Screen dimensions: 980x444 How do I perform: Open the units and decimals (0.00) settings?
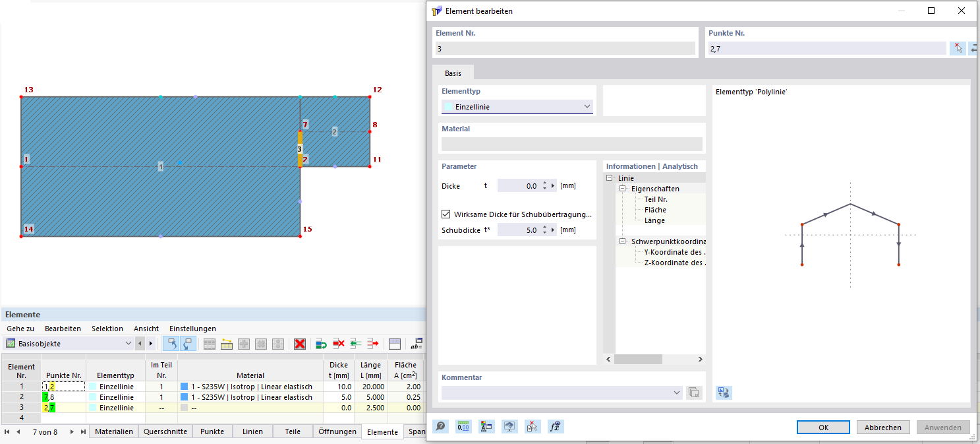tap(463, 427)
